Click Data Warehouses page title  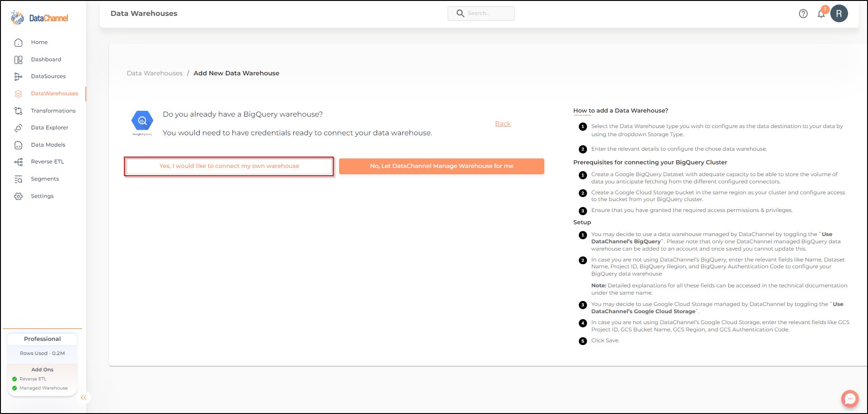click(x=144, y=14)
